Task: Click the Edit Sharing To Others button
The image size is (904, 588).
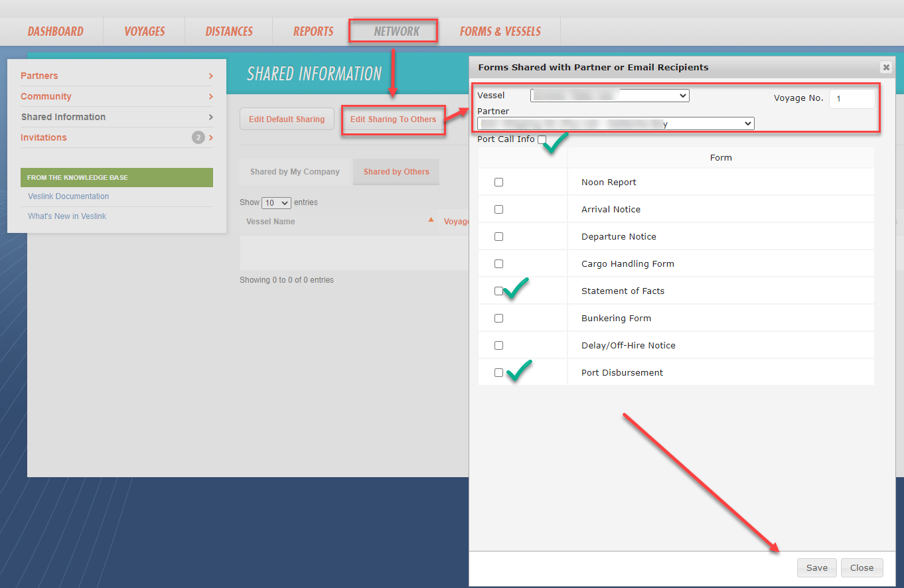Action: tap(393, 120)
